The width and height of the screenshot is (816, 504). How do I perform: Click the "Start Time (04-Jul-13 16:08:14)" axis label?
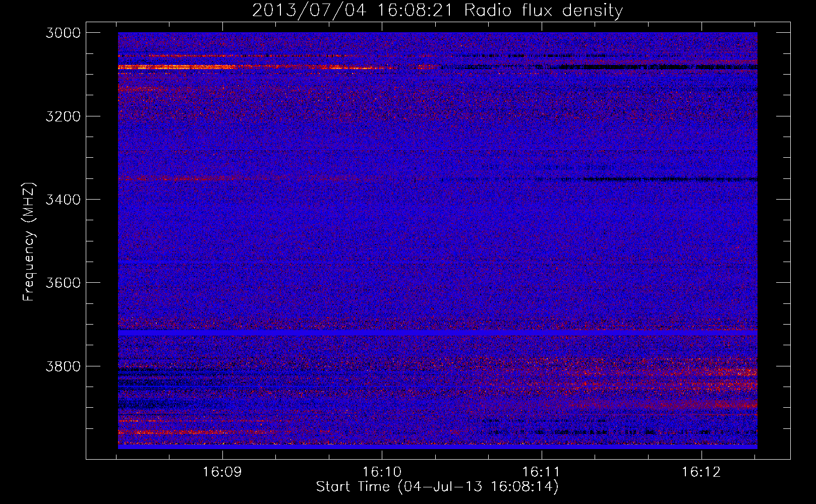tap(437, 487)
